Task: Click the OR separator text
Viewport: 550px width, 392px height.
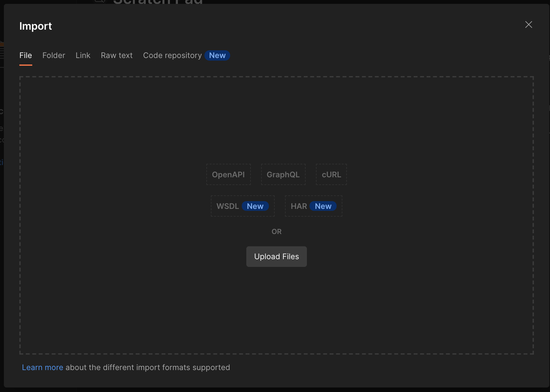Action: pos(276,231)
